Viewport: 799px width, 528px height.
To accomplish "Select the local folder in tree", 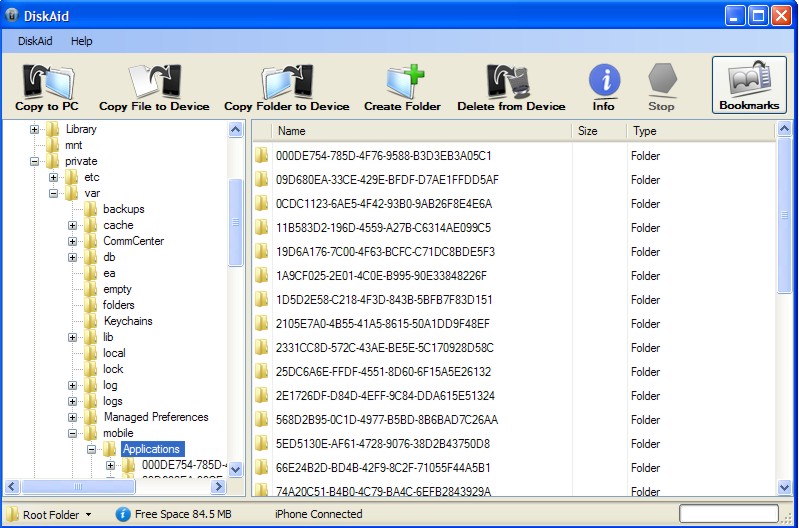I will tap(114, 353).
